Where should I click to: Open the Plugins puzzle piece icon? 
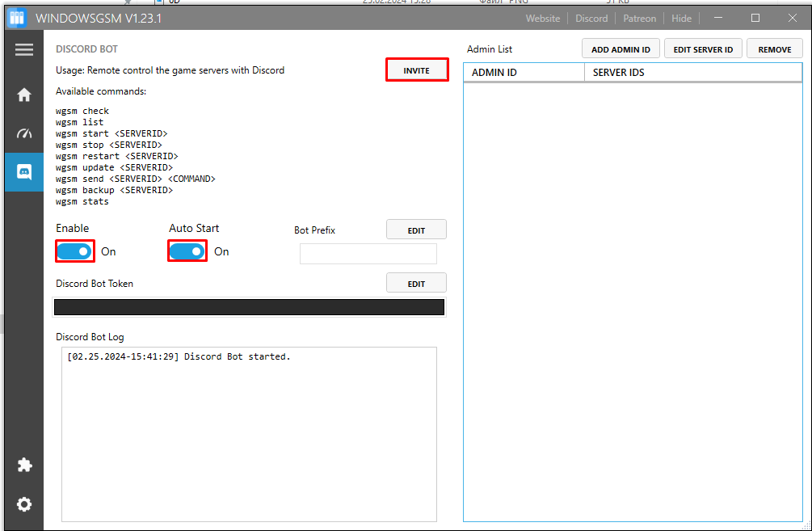pyautogui.click(x=23, y=465)
